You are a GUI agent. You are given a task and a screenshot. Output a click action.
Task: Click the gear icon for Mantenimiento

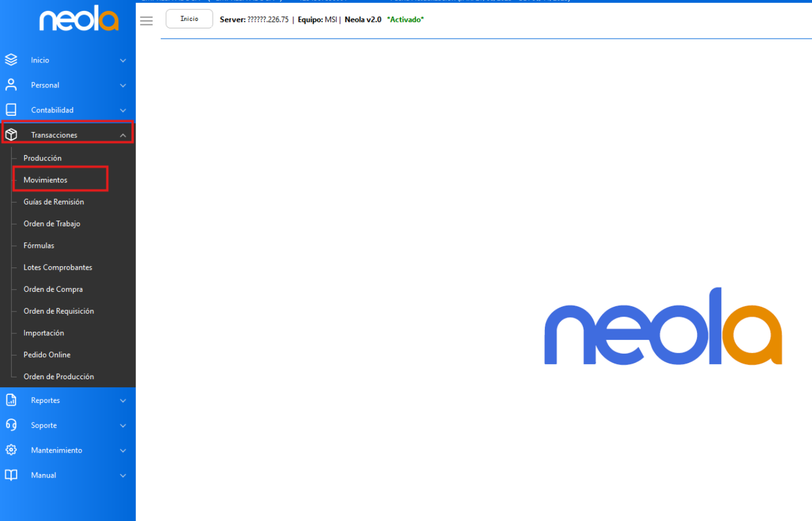point(11,450)
